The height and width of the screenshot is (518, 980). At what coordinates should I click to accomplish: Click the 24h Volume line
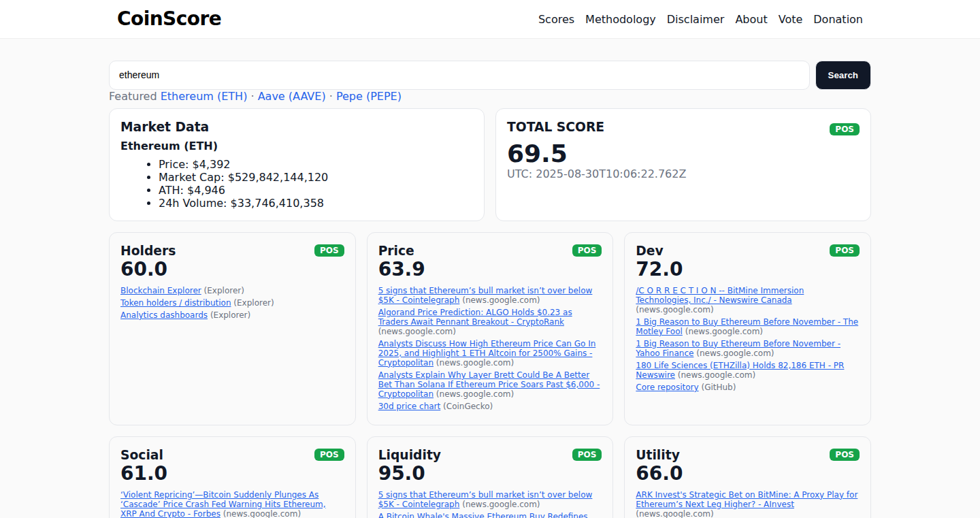tap(241, 203)
